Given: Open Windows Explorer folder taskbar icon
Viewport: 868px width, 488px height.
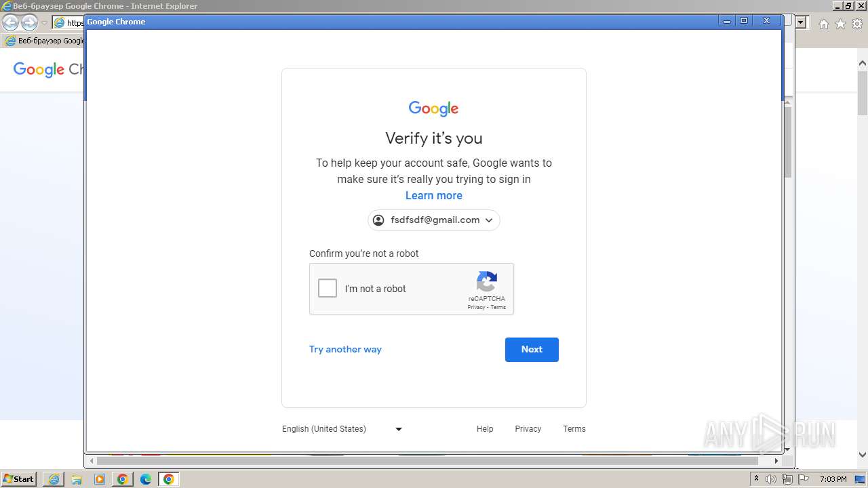Looking at the screenshot, I should pyautogui.click(x=77, y=479).
